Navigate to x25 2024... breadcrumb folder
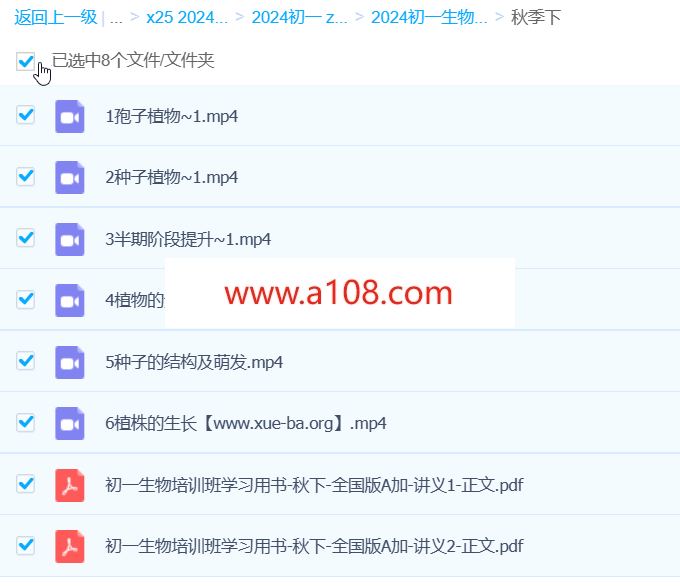Viewport: 680px width, 586px height. pos(187,17)
